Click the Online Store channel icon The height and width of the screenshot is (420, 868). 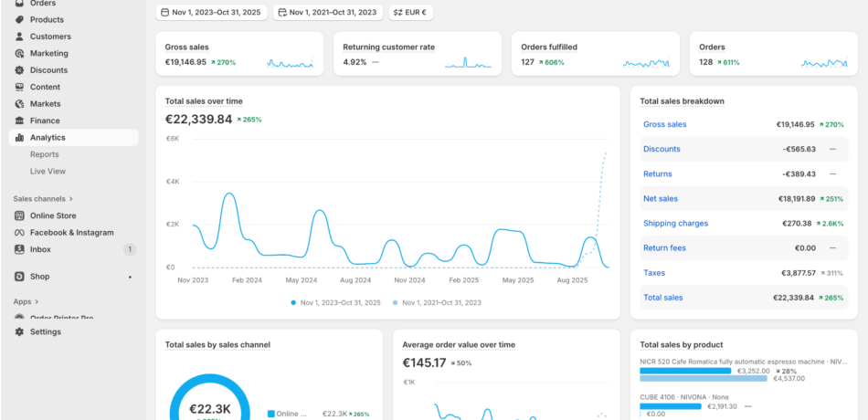[x=20, y=215]
